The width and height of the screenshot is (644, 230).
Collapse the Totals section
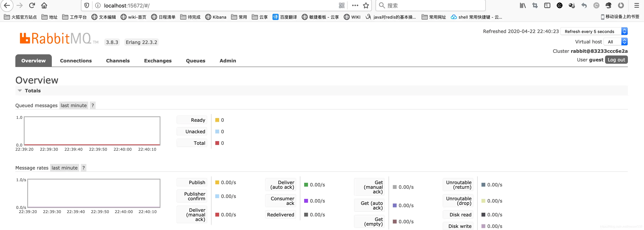(29, 90)
